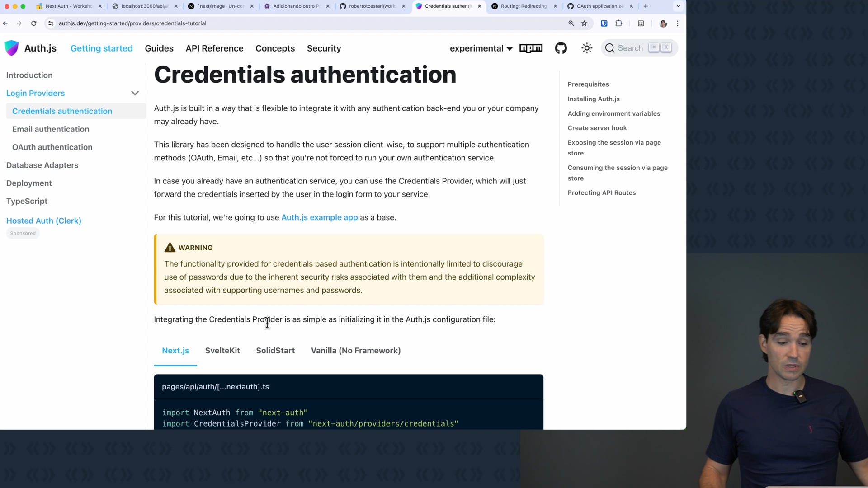Screen dimensions: 868x488
Task: Collapse the Login Providers section chevron
Action: coord(135,93)
